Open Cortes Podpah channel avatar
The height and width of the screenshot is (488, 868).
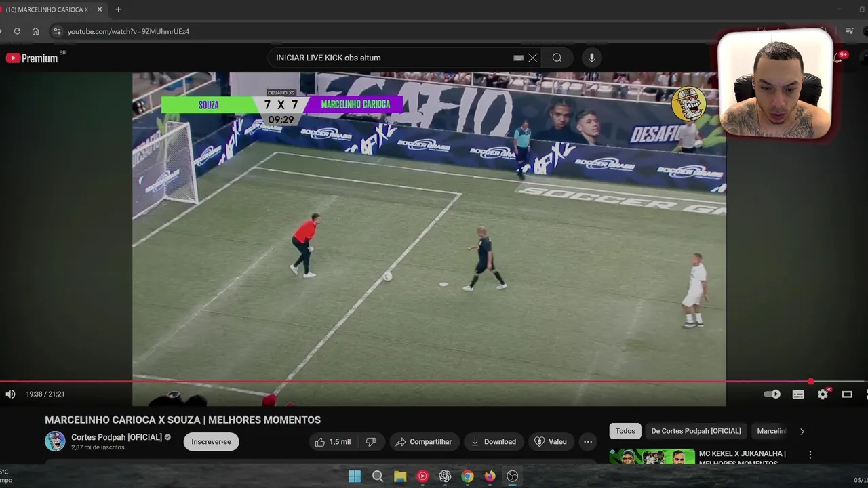point(55,441)
